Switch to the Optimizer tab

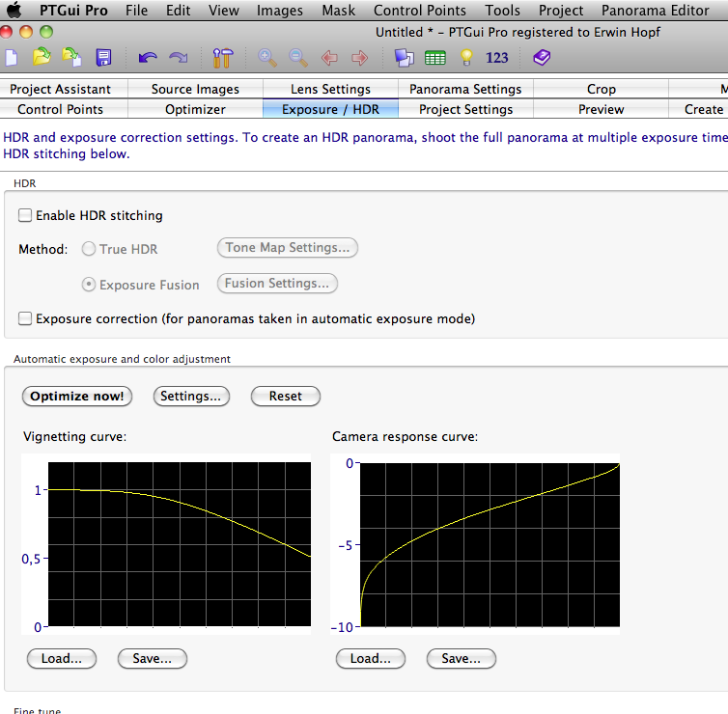[195, 109]
